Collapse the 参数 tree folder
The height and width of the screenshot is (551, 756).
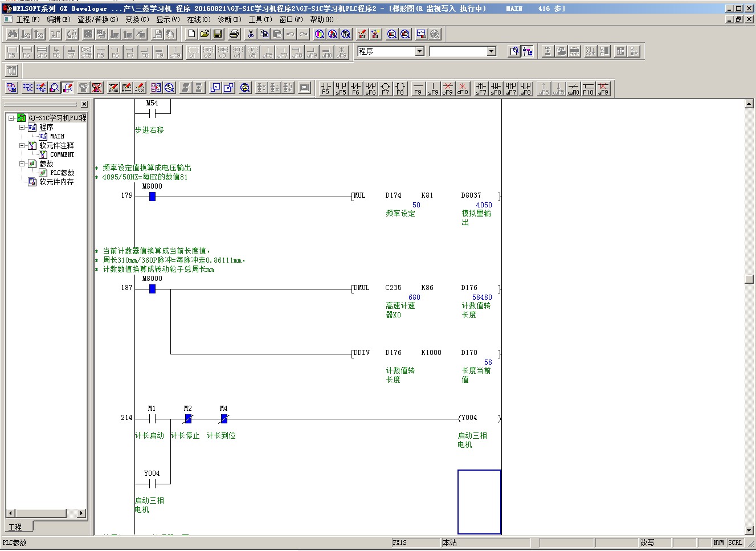(22, 164)
